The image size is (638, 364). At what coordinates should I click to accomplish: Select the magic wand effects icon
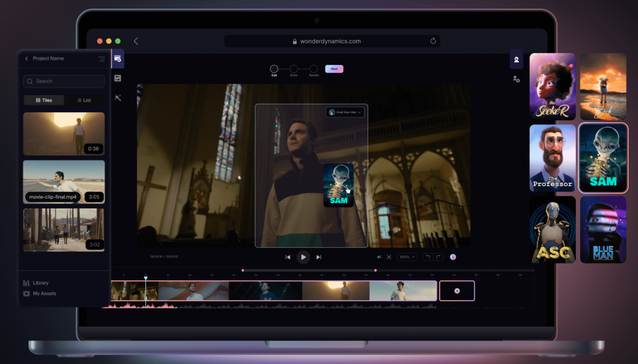click(x=118, y=98)
